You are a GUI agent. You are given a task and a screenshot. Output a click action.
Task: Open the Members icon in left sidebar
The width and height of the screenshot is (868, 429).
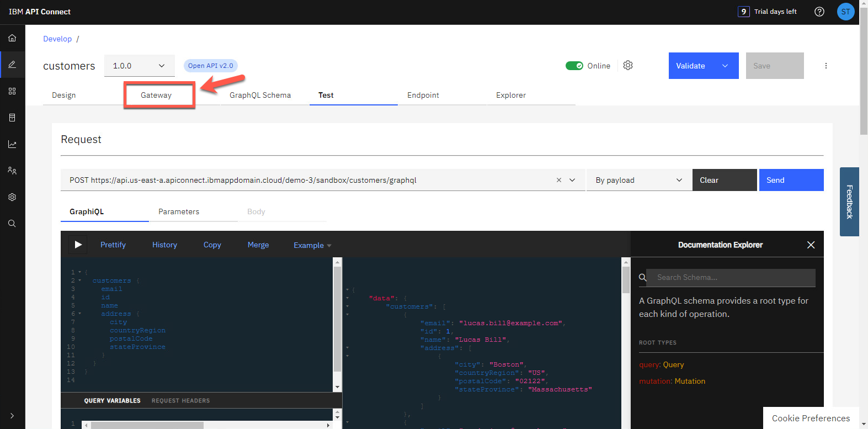[12, 171]
